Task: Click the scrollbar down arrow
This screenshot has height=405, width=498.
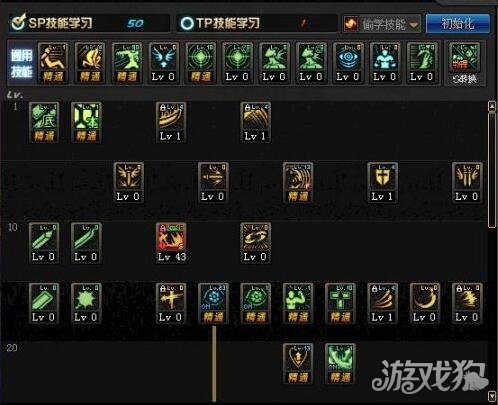Action: 492,396
